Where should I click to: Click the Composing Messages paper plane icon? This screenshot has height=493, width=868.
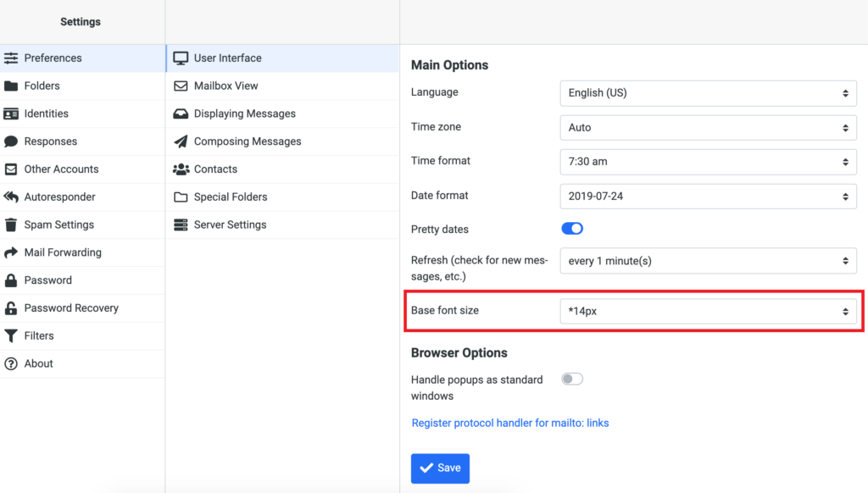181,141
